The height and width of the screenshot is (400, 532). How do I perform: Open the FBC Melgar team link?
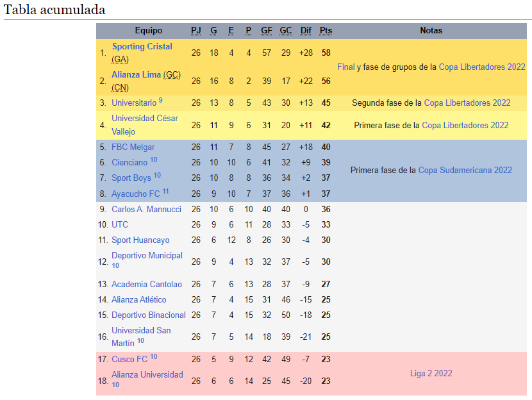point(133,147)
